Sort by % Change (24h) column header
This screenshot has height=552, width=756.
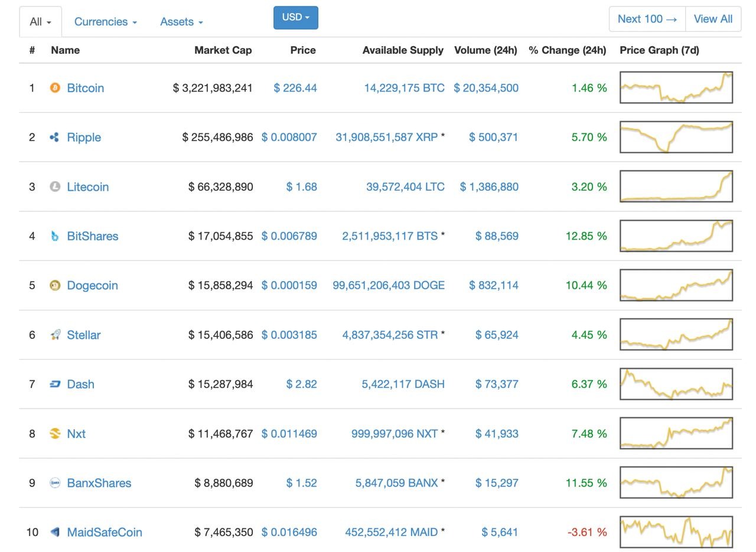tap(568, 50)
